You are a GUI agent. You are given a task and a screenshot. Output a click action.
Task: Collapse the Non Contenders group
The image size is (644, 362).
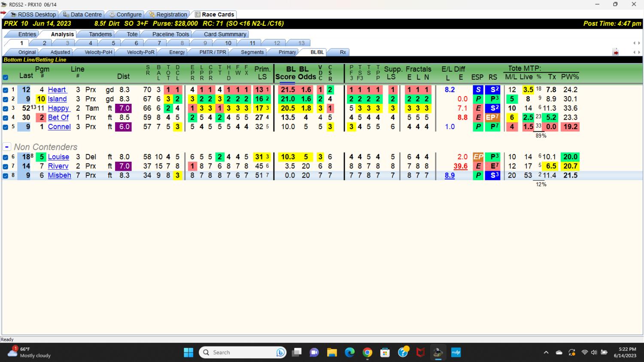7,147
